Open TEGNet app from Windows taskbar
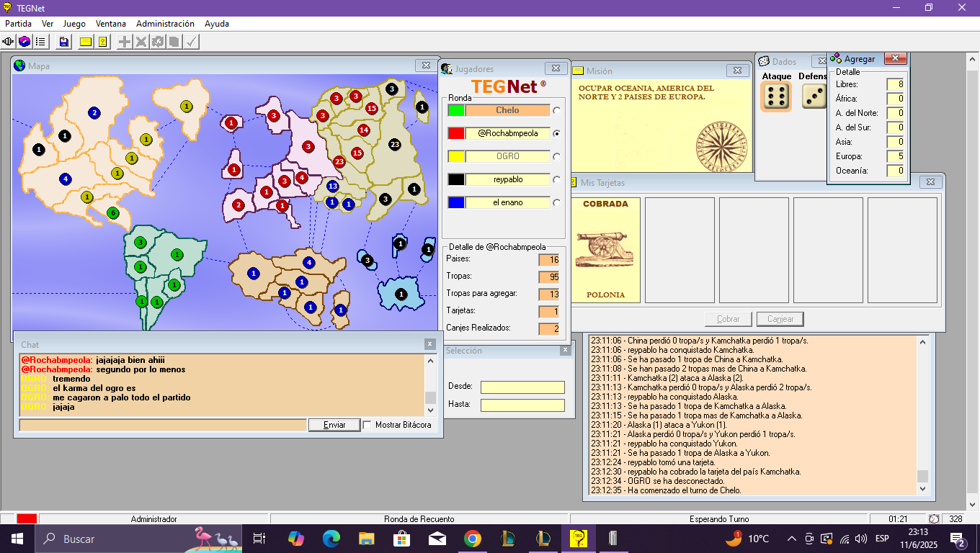This screenshot has height=553, width=980. [578, 538]
